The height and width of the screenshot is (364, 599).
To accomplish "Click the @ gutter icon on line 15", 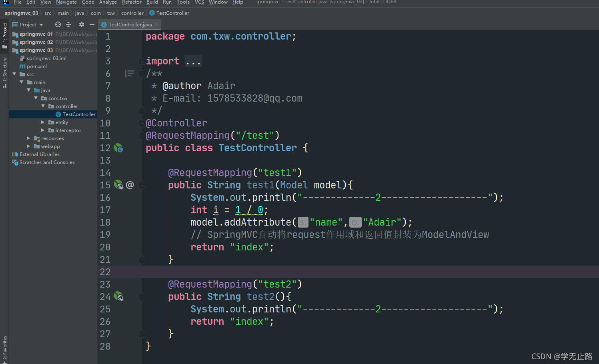I will tap(130, 185).
